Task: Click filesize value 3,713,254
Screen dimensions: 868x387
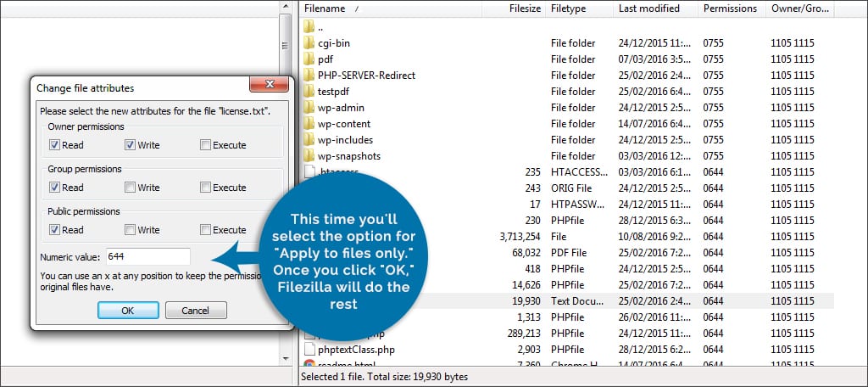Action: 520,236
